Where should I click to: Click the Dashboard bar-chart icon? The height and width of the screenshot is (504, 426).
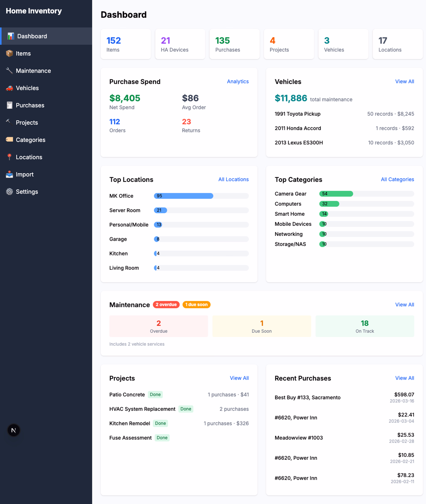click(x=10, y=36)
